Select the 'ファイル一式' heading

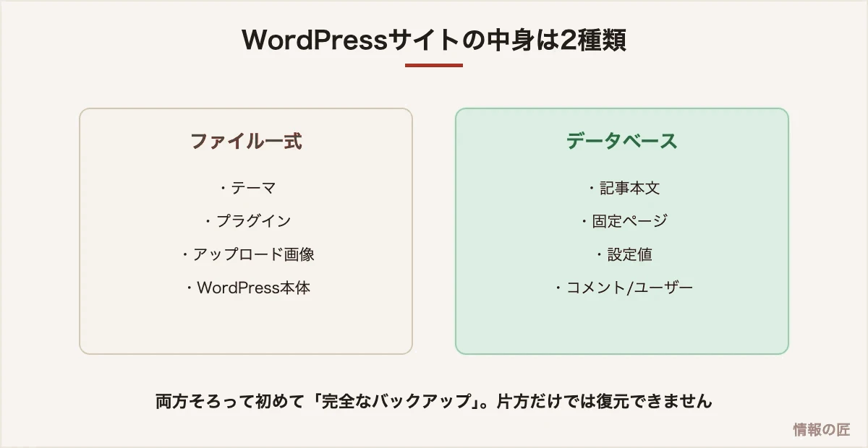pyautogui.click(x=246, y=141)
